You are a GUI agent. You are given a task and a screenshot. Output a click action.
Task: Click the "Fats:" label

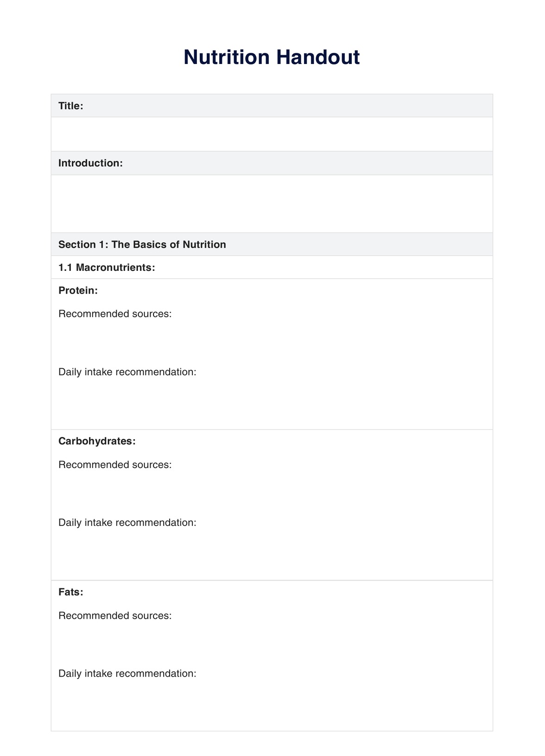tap(71, 592)
